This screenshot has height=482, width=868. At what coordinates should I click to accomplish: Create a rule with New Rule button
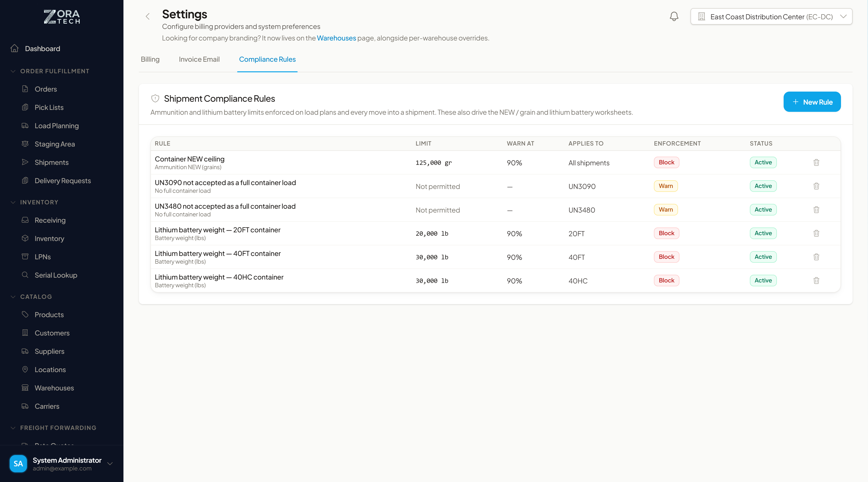pos(812,102)
